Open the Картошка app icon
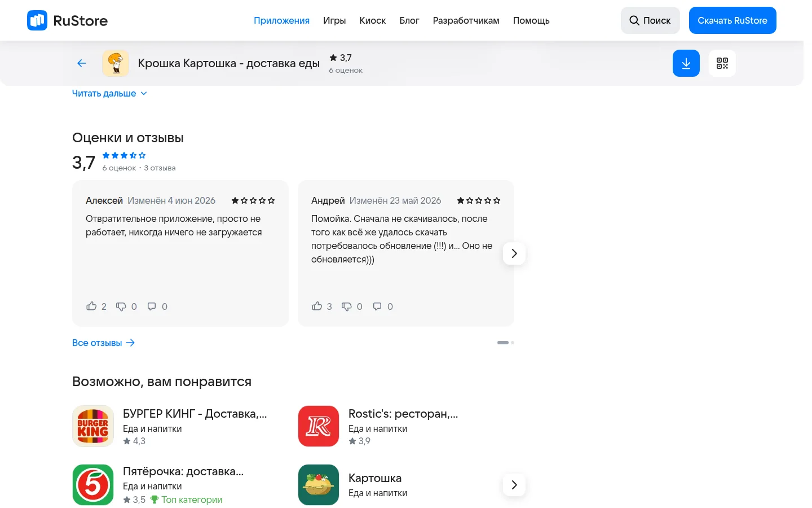812x508 pixels. click(319, 485)
